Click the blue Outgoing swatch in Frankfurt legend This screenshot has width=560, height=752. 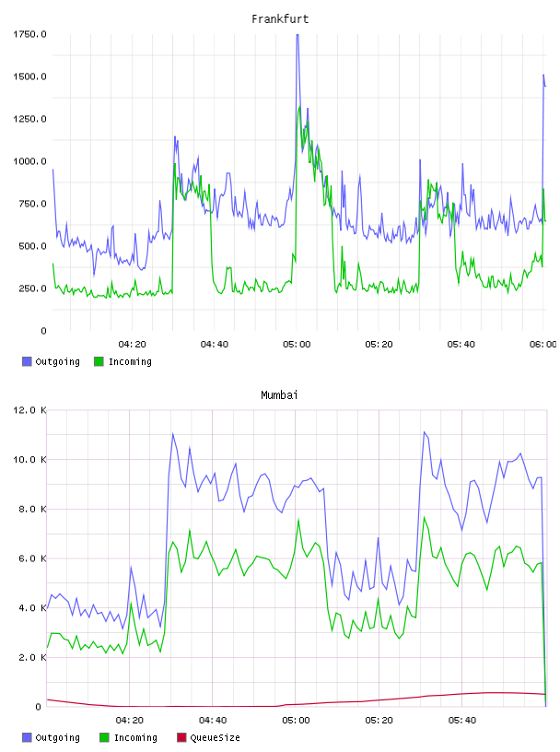(x=27, y=361)
